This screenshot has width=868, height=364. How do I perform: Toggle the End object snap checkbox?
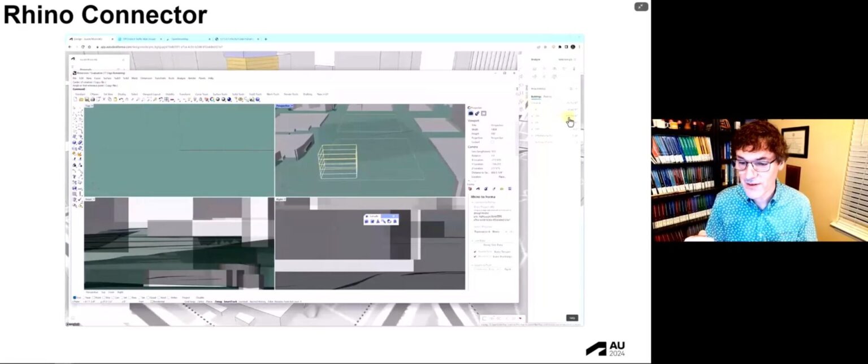pos(75,297)
